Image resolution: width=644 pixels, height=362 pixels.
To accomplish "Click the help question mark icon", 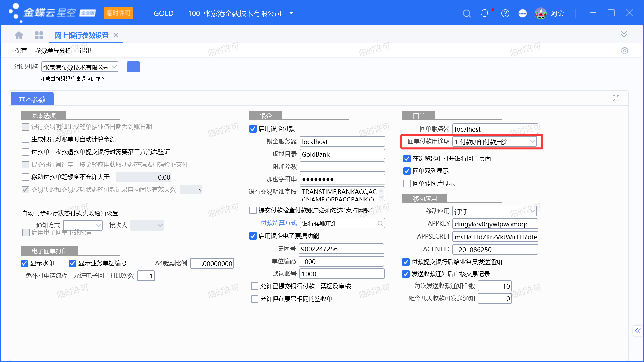I will pos(505,14).
